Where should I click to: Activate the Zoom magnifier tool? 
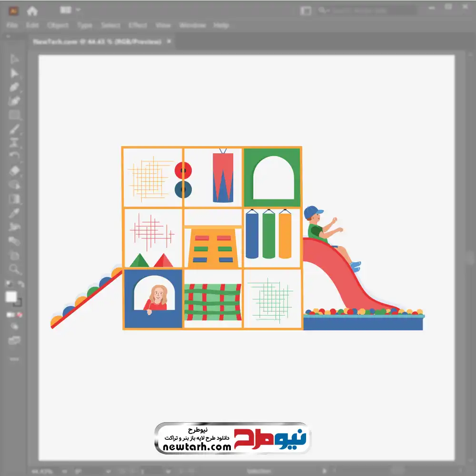[x=14, y=269]
